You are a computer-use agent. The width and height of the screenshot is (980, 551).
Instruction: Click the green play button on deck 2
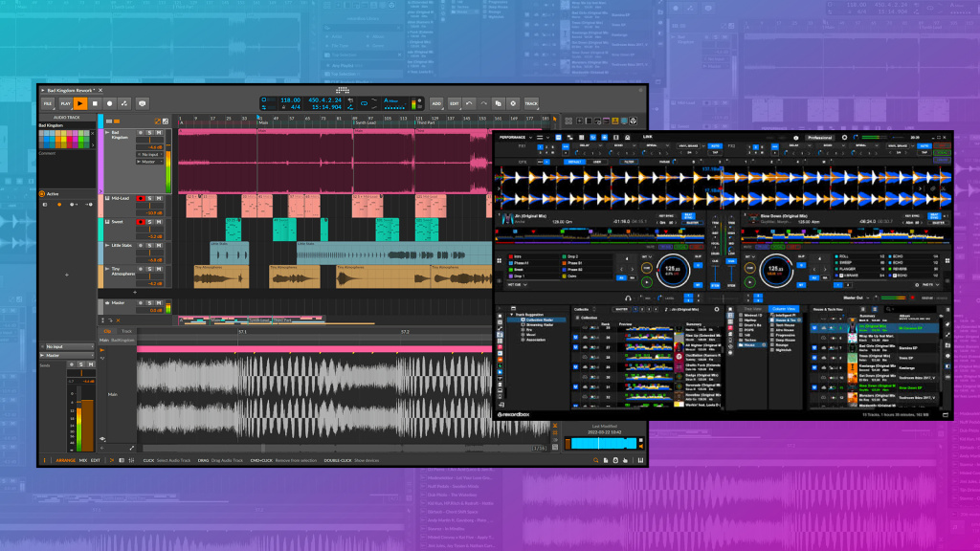[x=749, y=282]
